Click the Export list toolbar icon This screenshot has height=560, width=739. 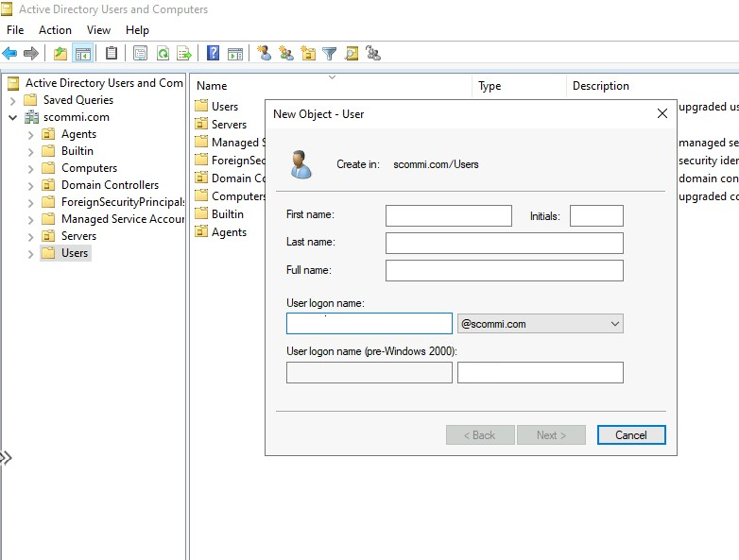184,53
